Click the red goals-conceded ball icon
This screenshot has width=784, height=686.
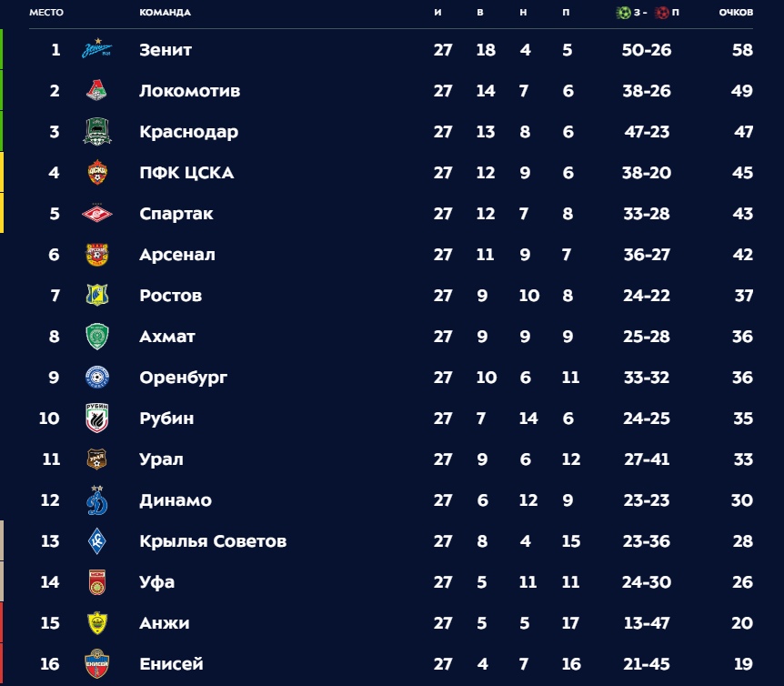tap(662, 13)
